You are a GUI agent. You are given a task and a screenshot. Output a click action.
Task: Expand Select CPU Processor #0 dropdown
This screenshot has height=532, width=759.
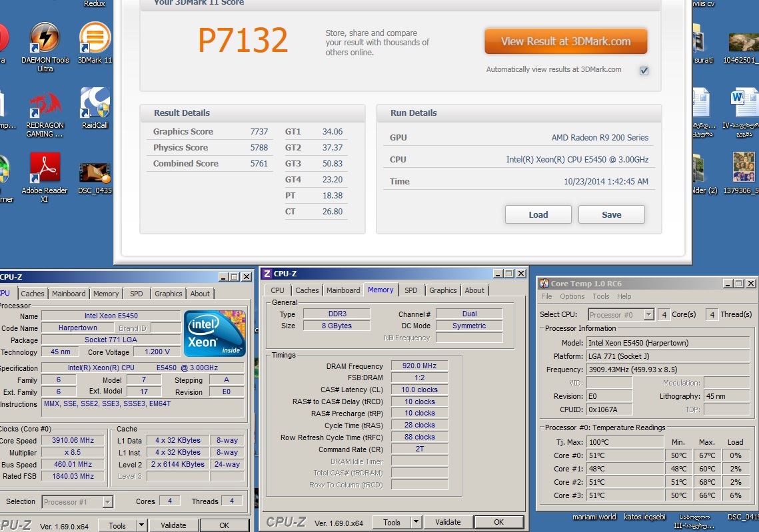coord(648,315)
